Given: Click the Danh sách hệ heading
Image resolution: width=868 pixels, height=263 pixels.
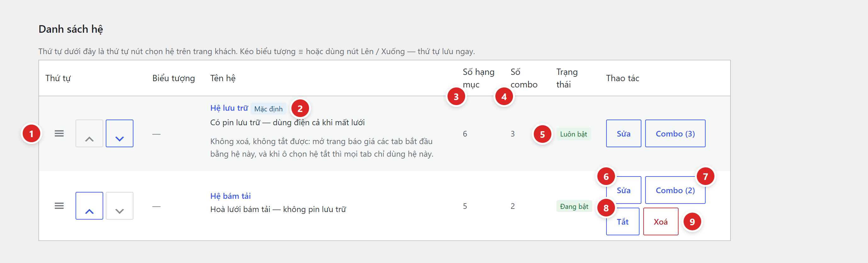Looking at the screenshot, I should pos(71,29).
